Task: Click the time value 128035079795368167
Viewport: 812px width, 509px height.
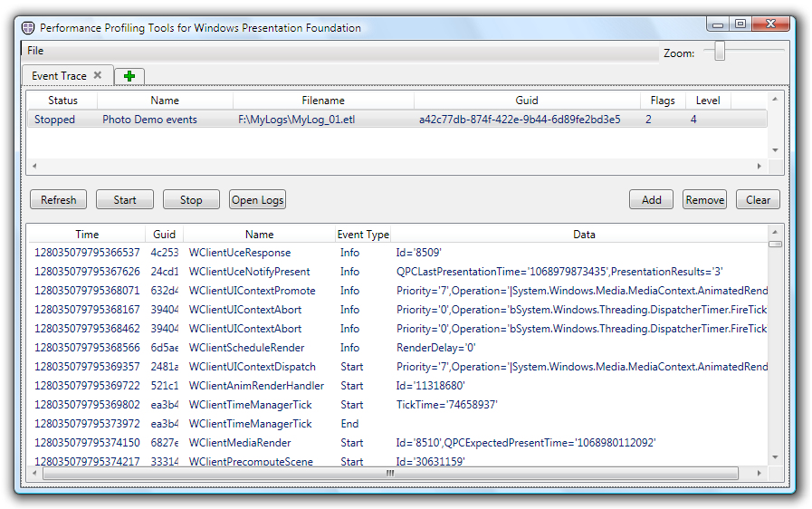Action: coord(87,310)
